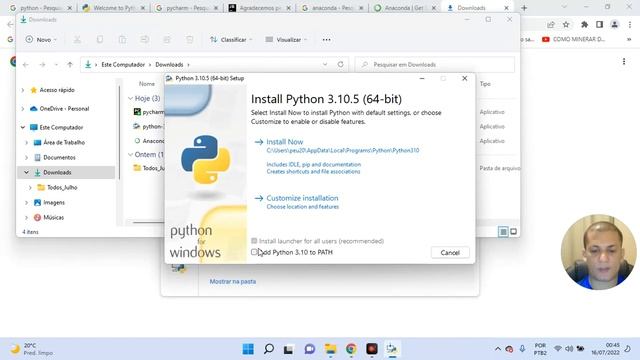This screenshot has width=640, height=360.
Task: Collapse the Hoje (3) group
Action: coord(131,98)
